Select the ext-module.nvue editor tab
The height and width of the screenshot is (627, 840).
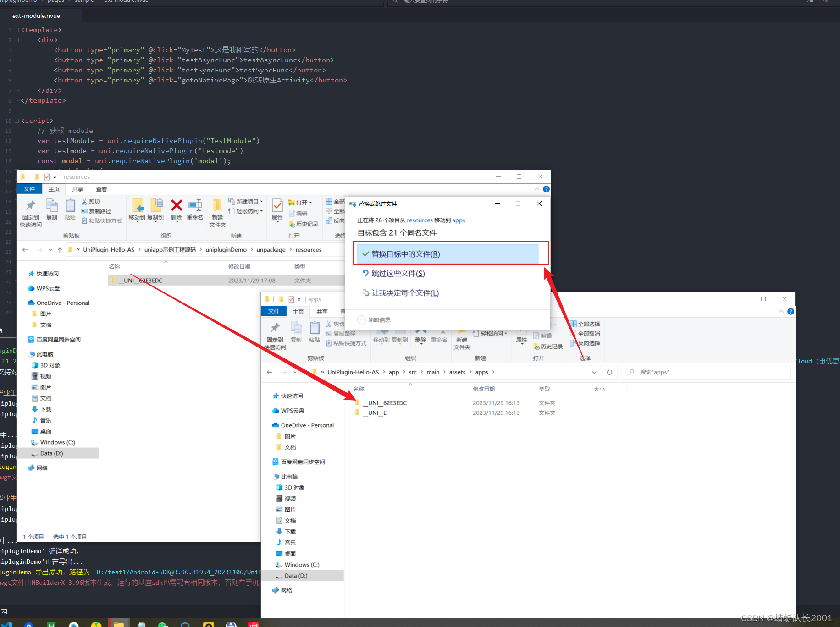(x=36, y=16)
